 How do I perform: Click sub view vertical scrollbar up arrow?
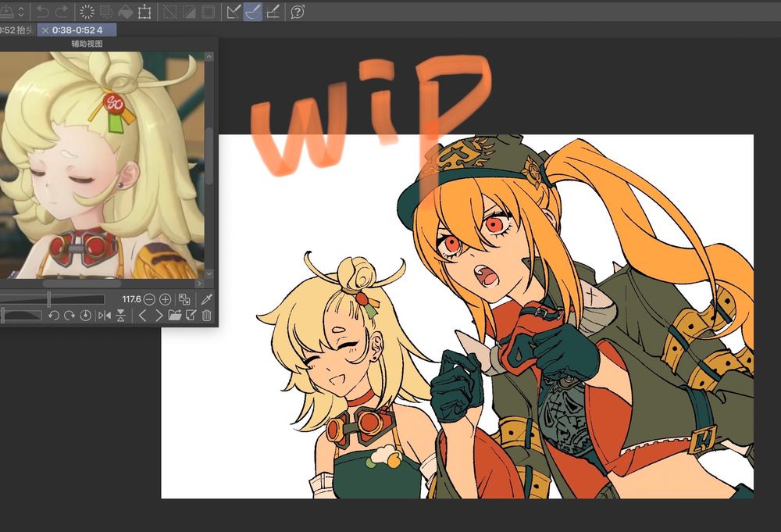[209, 57]
